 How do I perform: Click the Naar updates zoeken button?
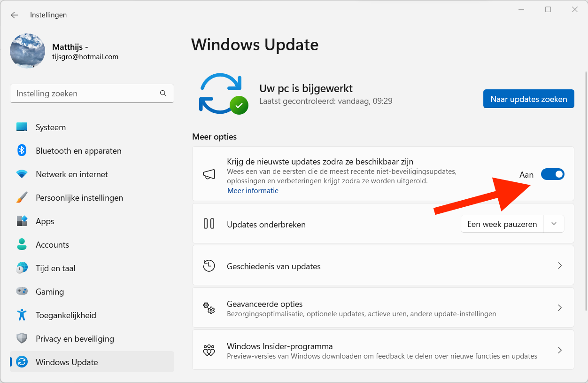pyautogui.click(x=528, y=99)
